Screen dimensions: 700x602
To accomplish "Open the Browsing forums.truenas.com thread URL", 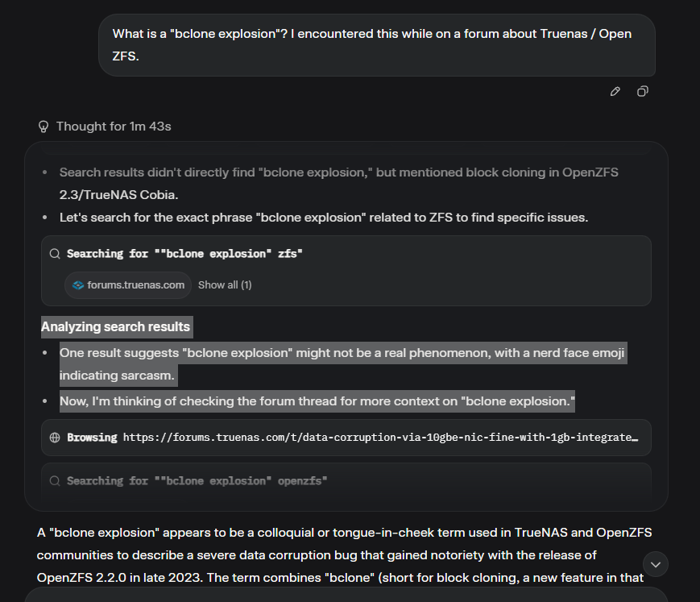I will pos(379,438).
